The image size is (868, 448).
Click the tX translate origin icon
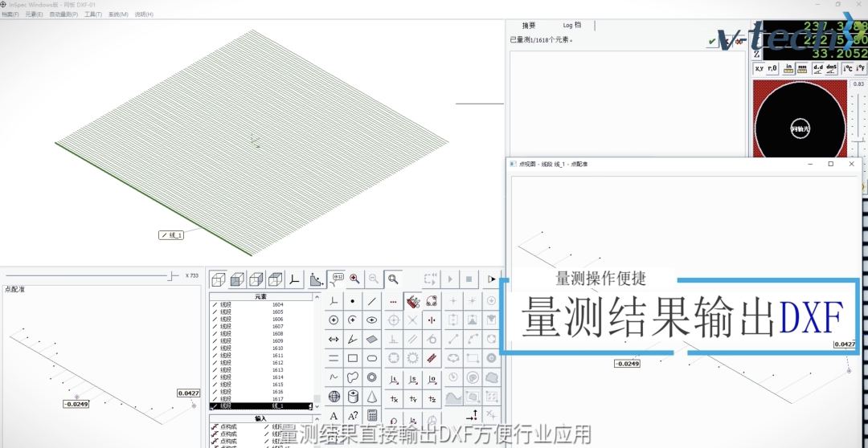(394, 398)
